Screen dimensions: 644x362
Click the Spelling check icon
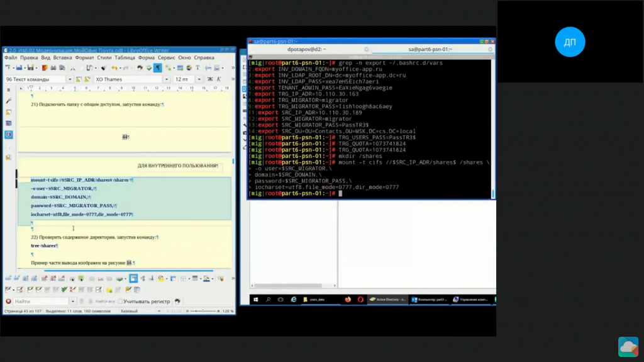click(x=148, y=68)
